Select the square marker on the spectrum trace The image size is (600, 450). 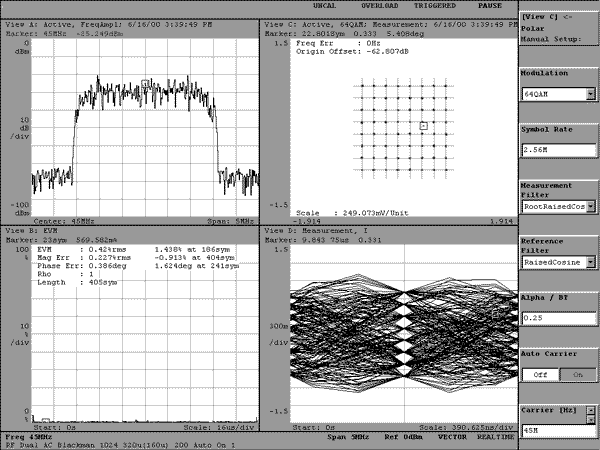[x=145, y=83]
